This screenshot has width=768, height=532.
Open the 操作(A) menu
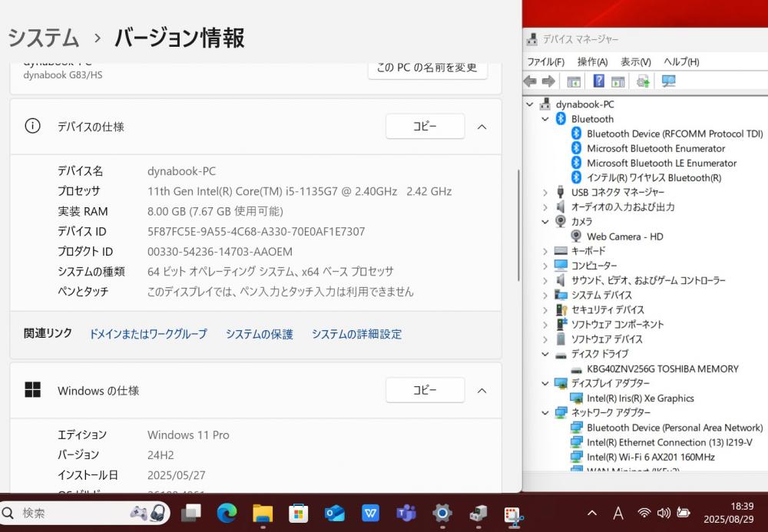point(593,61)
